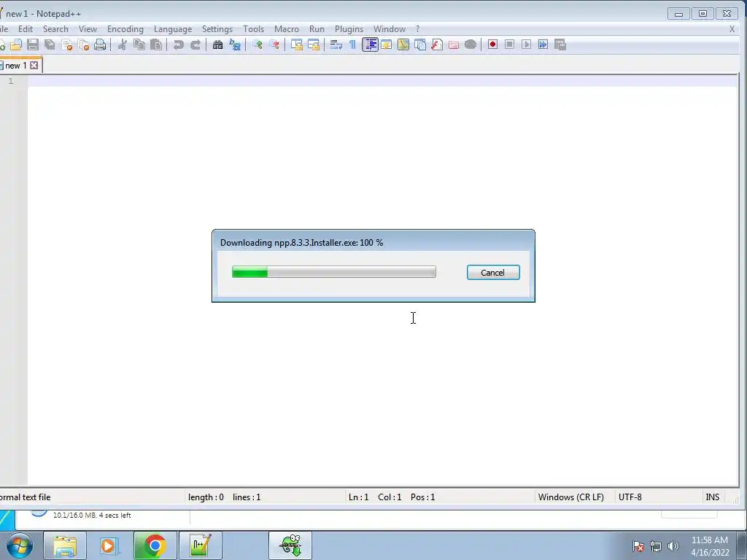Click the INS insert mode indicator
The image size is (747, 560).
click(x=712, y=497)
